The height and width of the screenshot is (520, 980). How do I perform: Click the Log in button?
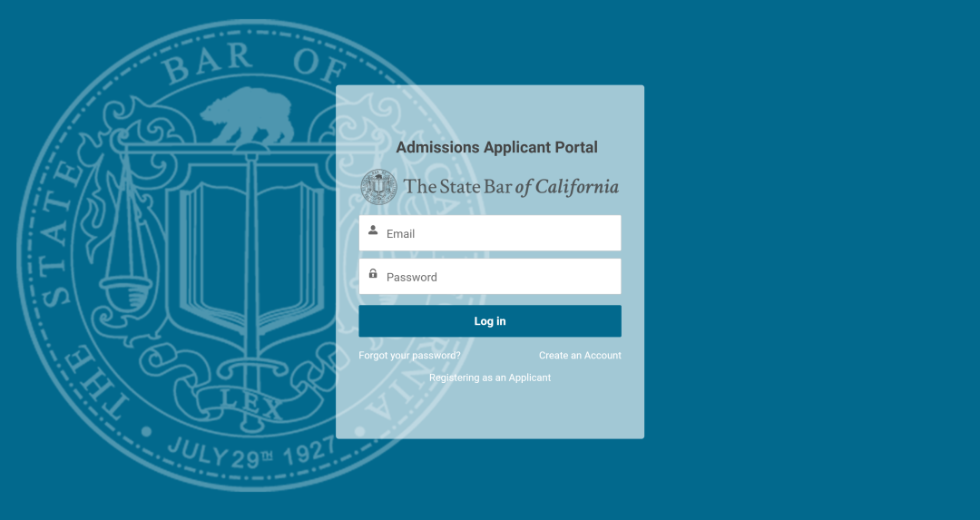pos(490,321)
